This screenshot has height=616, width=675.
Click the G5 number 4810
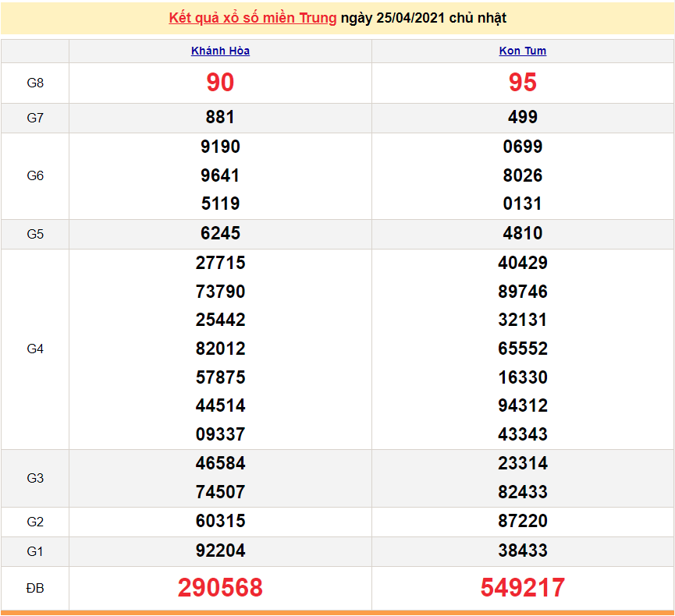click(x=523, y=233)
